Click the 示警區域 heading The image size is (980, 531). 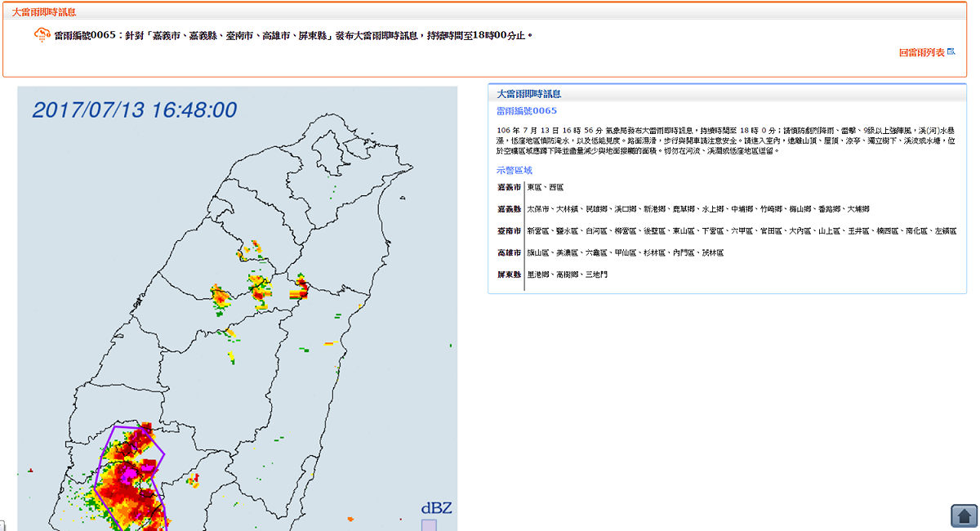tap(514, 170)
